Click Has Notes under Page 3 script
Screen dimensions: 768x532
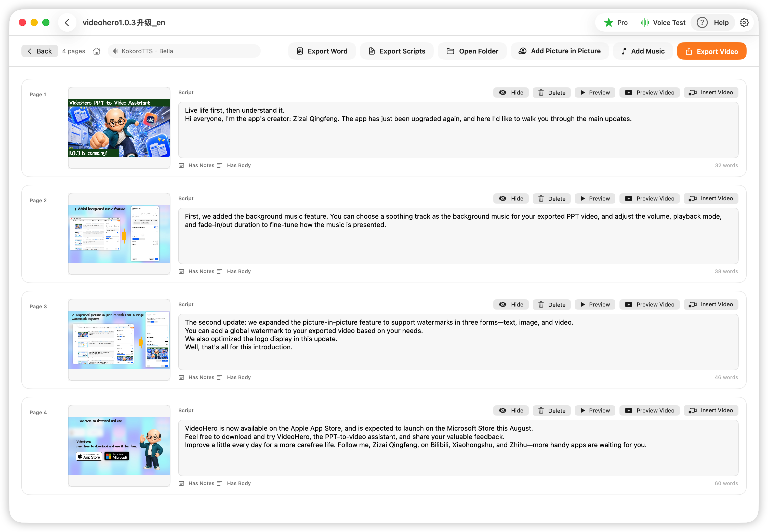(x=197, y=377)
